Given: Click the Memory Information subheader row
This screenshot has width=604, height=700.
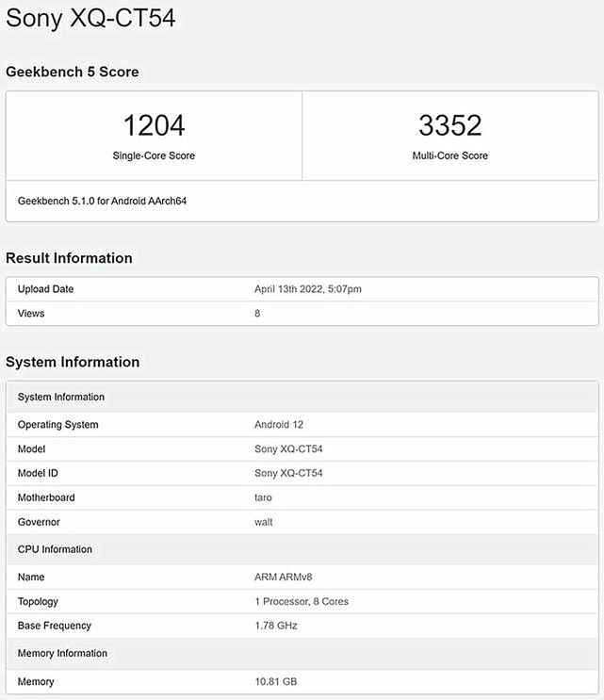Looking at the screenshot, I should pyautogui.click(x=302, y=654).
